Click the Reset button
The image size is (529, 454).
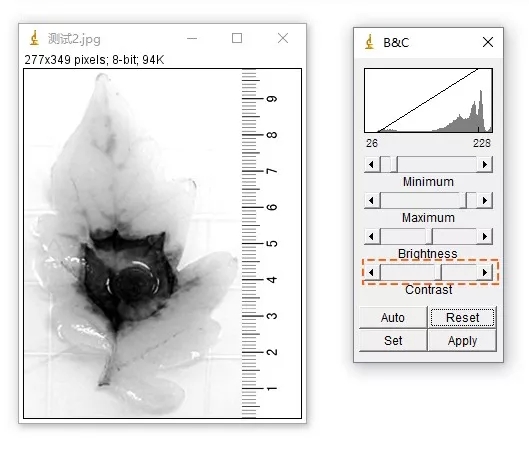(x=463, y=317)
